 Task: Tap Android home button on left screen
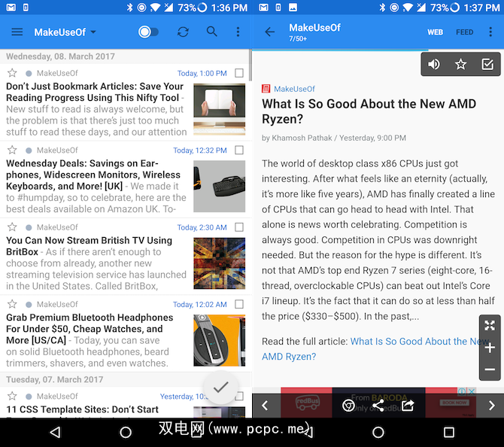tap(126, 432)
